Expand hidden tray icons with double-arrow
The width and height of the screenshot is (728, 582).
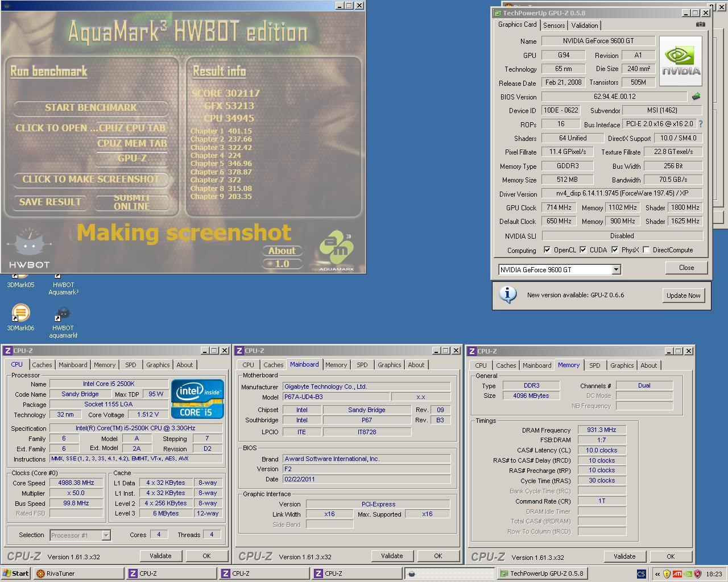tap(657, 574)
